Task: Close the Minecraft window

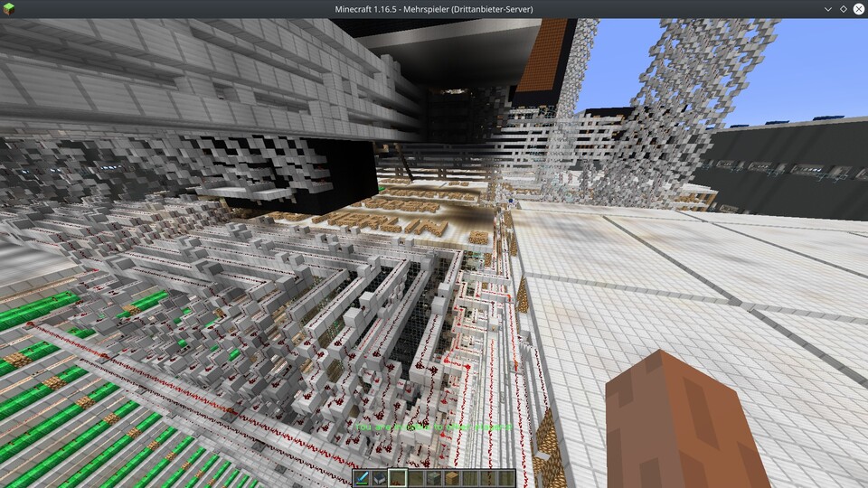Action: click(x=859, y=9)
